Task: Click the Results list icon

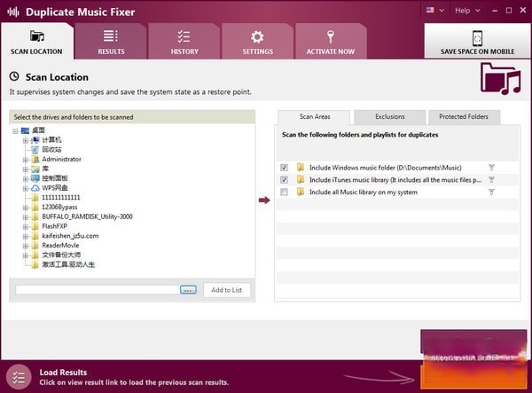Action: (111, 35)
